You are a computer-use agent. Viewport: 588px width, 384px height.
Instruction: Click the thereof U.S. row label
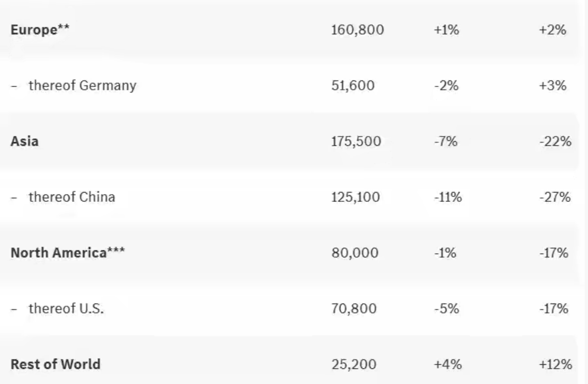click(x=66, y=309)
